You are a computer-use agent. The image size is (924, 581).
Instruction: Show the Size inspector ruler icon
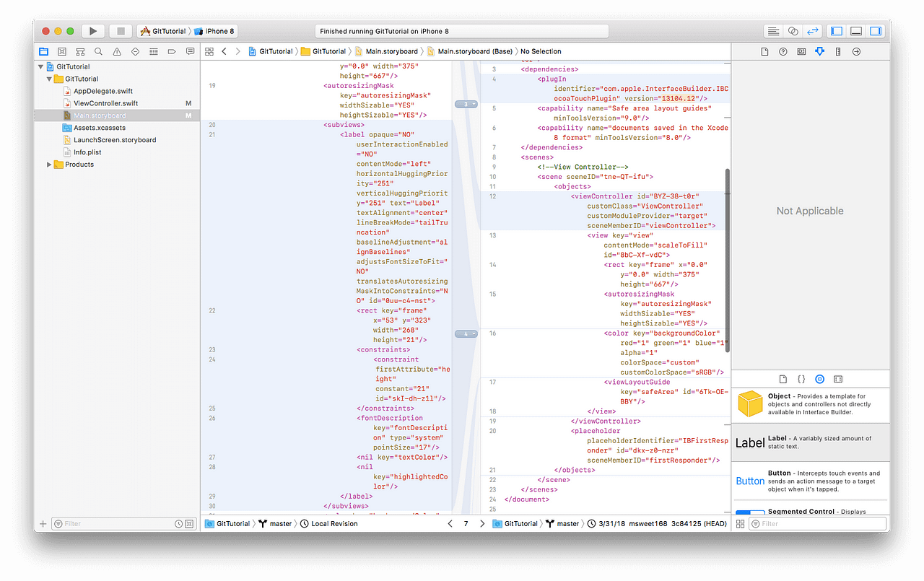click(x=838, y=51)
